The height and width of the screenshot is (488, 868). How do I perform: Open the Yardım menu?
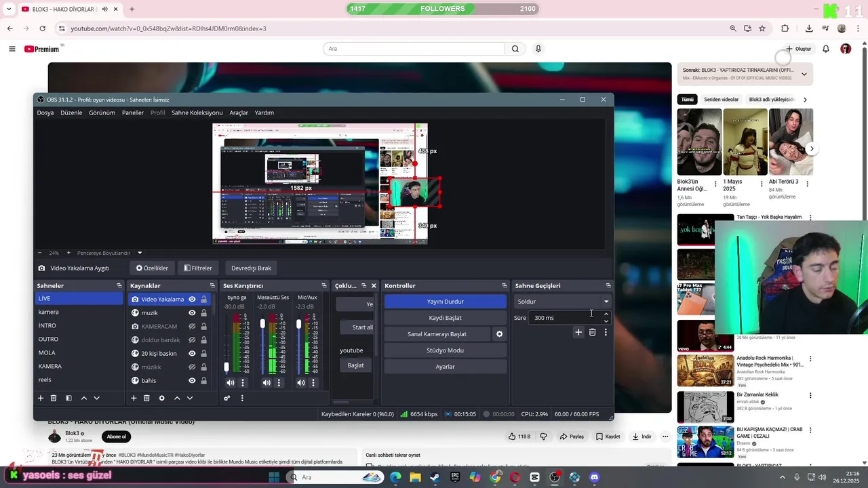tap(264, 113)
